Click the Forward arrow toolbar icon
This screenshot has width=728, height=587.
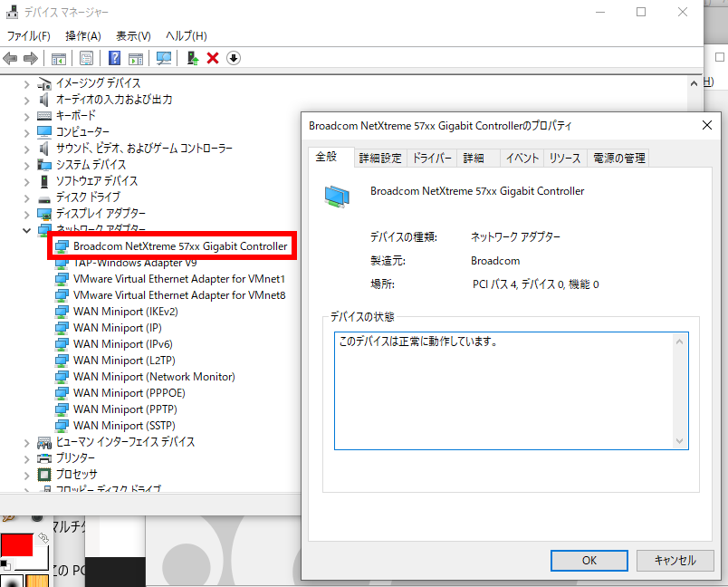(x=31, y=59)
